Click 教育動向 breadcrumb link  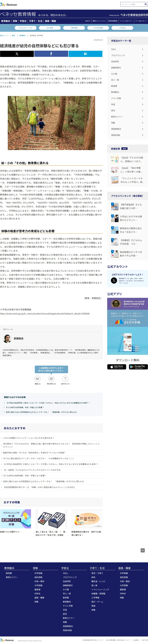click(22, 35)
